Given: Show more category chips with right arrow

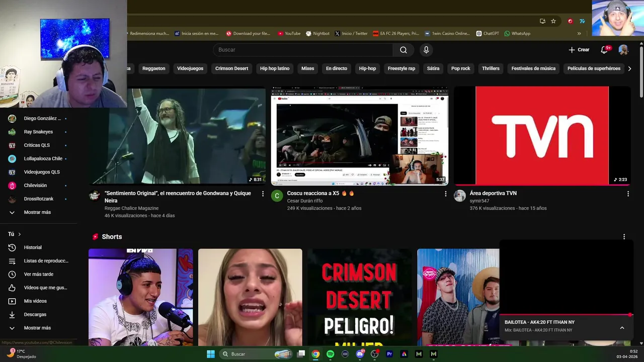Looking at the screenshot, I should point(629,68).
